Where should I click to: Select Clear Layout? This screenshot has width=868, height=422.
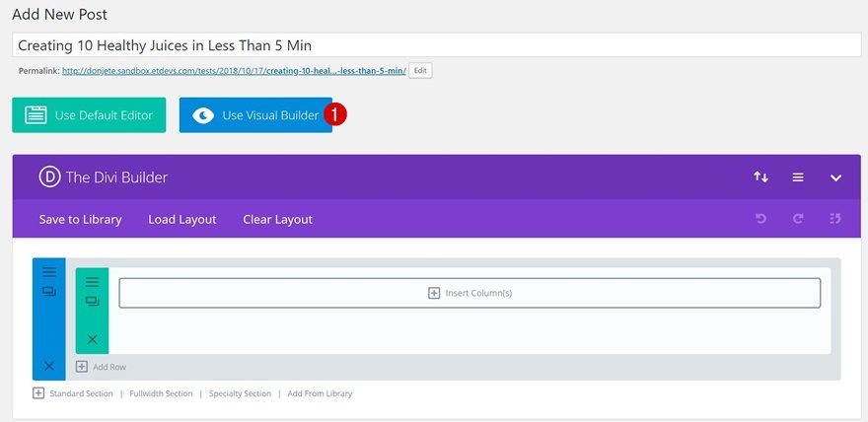(x=277, y=220)
